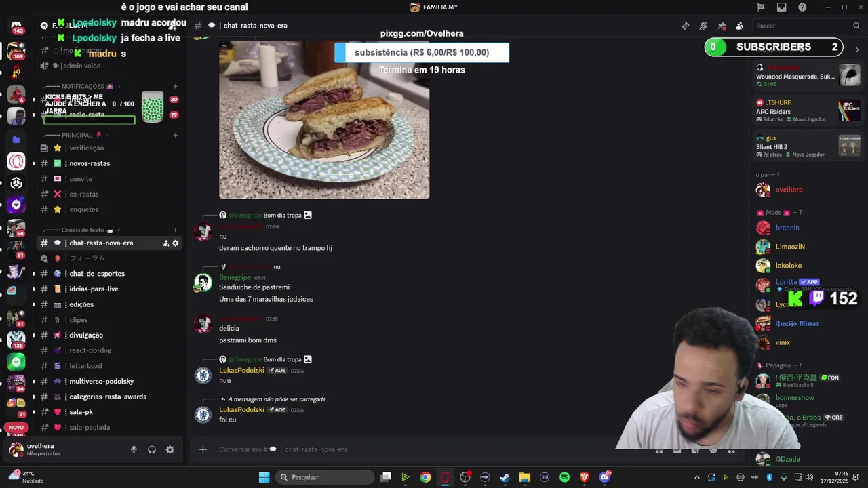The width and height of the screenshot is (868, 488).
Task: Toggle headphone deafen in user panel
Action: point(152,449)
